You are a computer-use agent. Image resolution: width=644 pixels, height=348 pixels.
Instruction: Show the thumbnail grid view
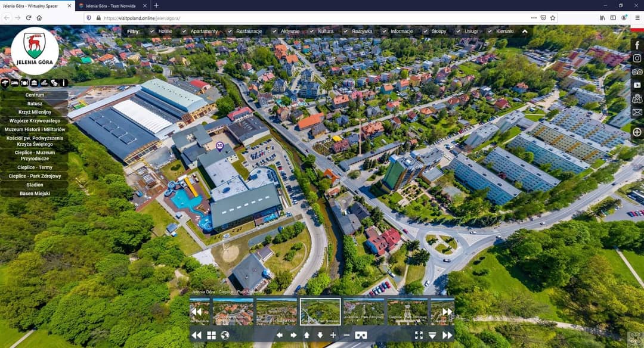pos(211,335)
